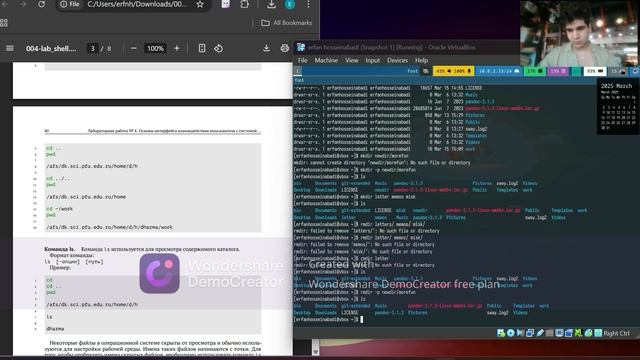Click the File site info chip

pos(70,4)
